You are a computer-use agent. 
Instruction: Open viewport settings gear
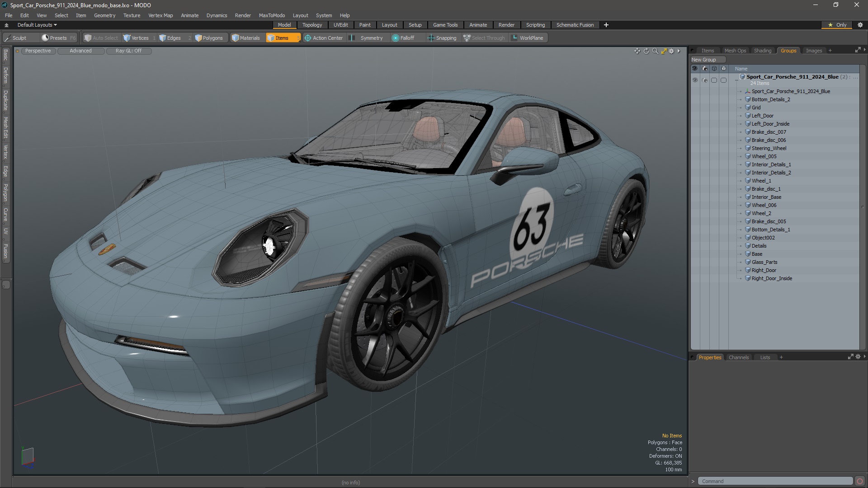[x=671, y=51]
